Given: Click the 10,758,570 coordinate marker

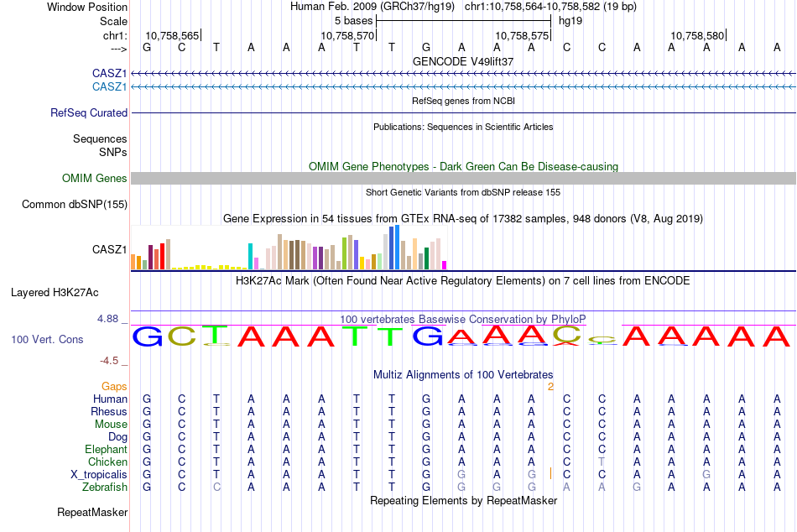Looking at the screenshot, I should (x=347, y=35).
